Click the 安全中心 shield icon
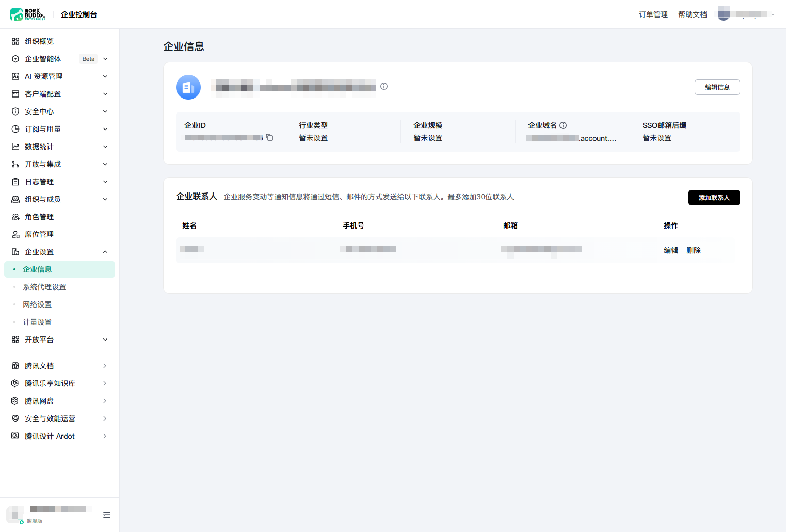Screen dimensions: 786x532 [15, 111]
